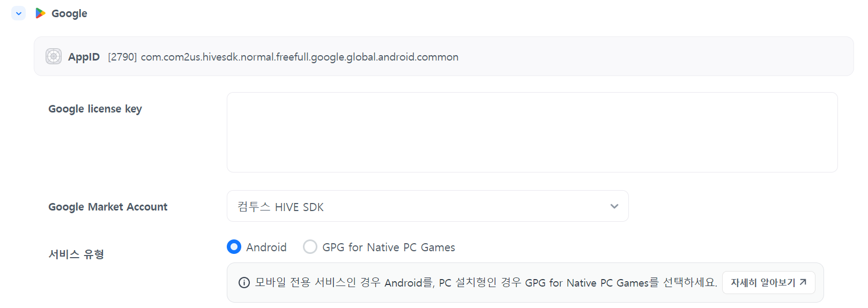Click the bold AppID label
Image resolution: width=868 pixels, height=308 pixels.
pos(84,57)
